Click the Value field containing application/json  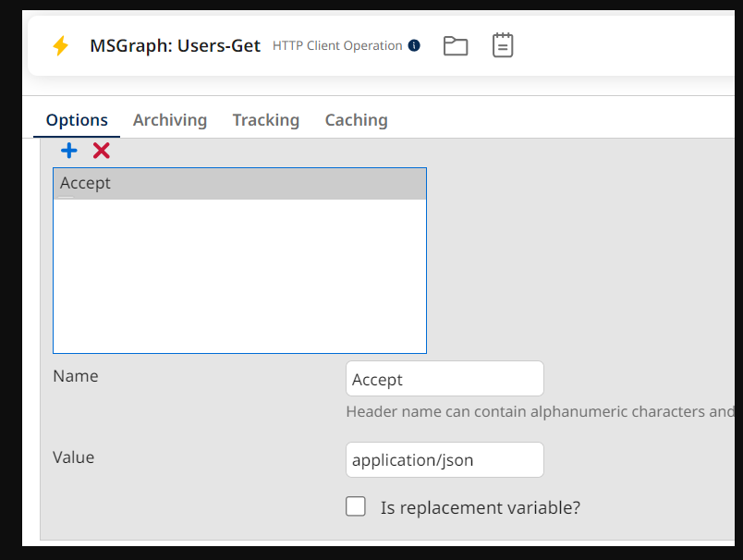445,460
